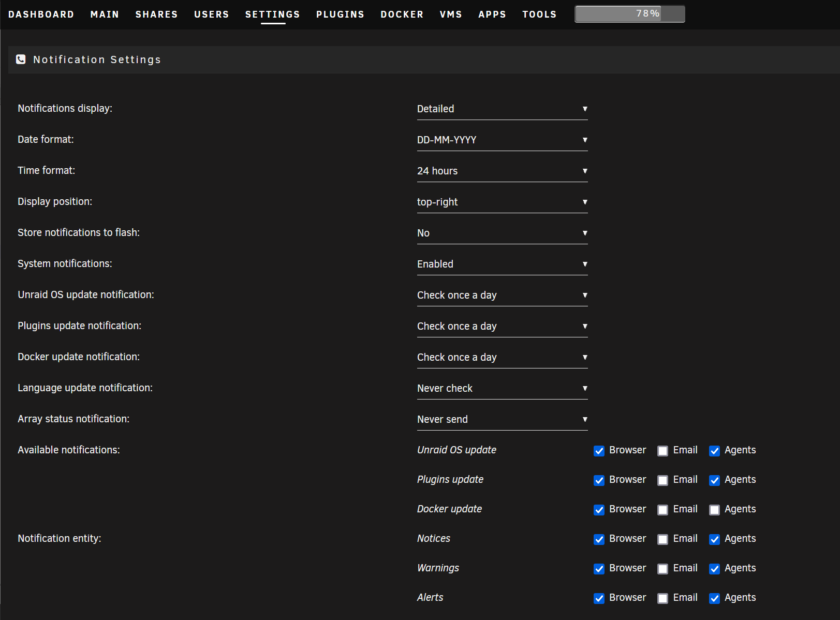Open Docker update notification dropdown
This screenshot has height=620, width=840.
[x=502, y=357]
